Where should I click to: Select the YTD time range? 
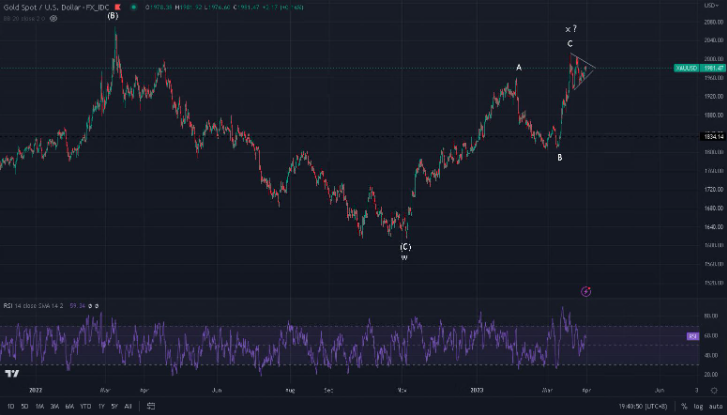pyautogui.click(x=86, y=406)
